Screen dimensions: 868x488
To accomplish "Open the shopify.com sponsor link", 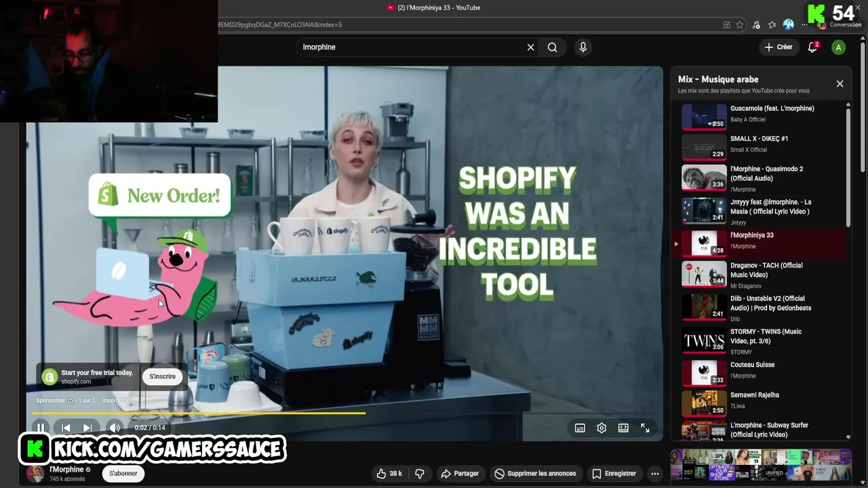I will tap(117, 401).
